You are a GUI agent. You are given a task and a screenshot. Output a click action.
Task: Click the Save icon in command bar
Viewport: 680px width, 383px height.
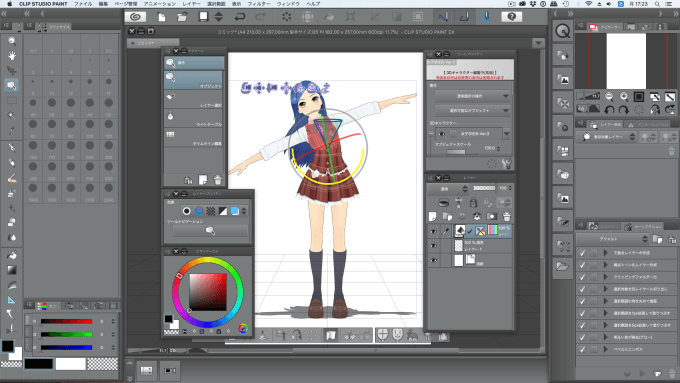(x=203, y=16)
